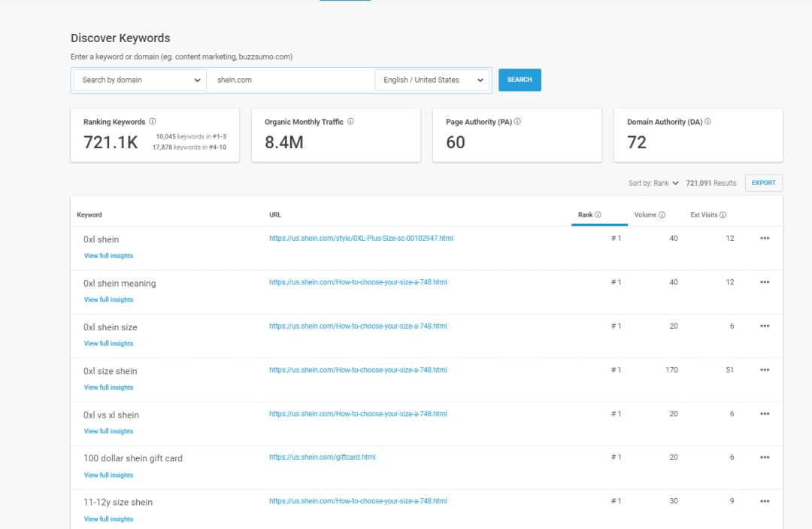
Task: View full insights for '0xl shein meaning'
Action: pyautogui.click(x=108, y=300)
